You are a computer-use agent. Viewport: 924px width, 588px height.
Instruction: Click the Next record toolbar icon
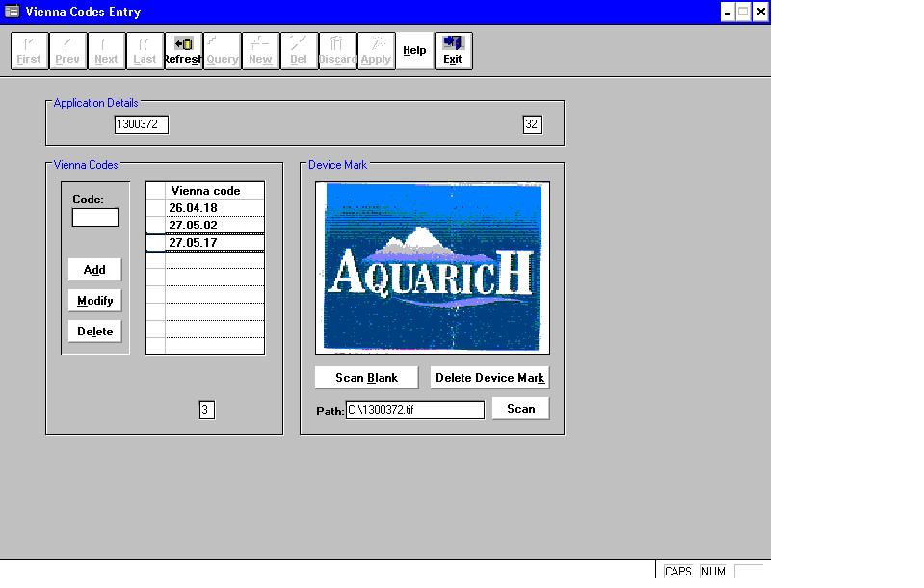pos(106,51)
